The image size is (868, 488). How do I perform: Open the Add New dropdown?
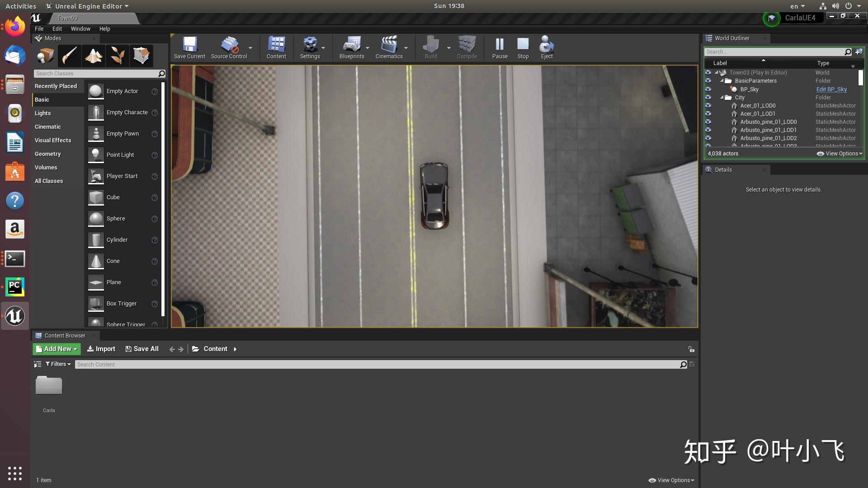pyautogui.click(x=57, y=349)
